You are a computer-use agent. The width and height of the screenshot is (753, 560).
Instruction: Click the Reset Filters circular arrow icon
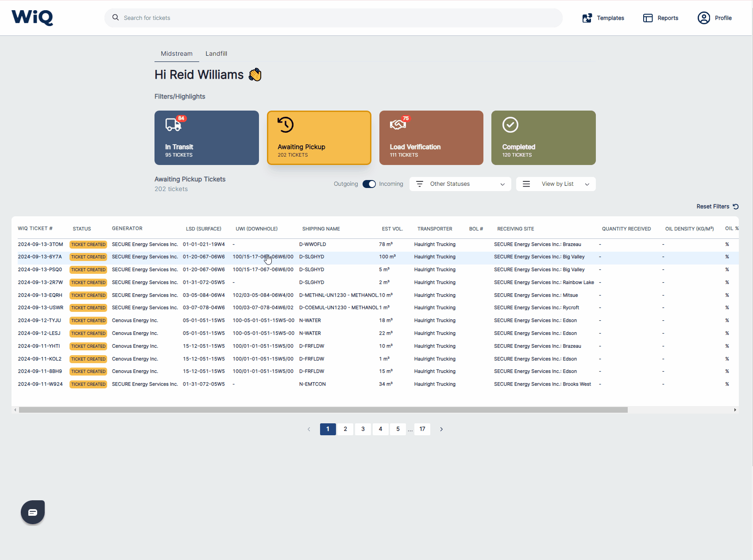tap(736, 207)
